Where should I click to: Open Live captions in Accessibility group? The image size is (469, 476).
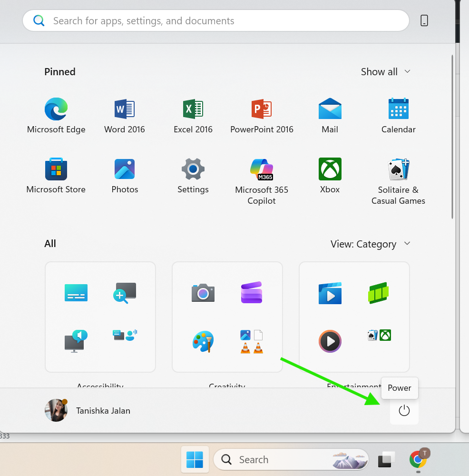76,293
